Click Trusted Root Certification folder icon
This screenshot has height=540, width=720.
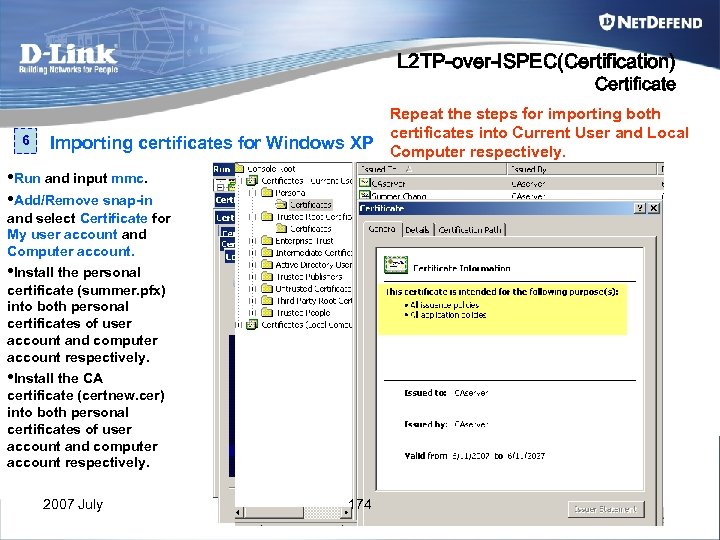[267, 216]
